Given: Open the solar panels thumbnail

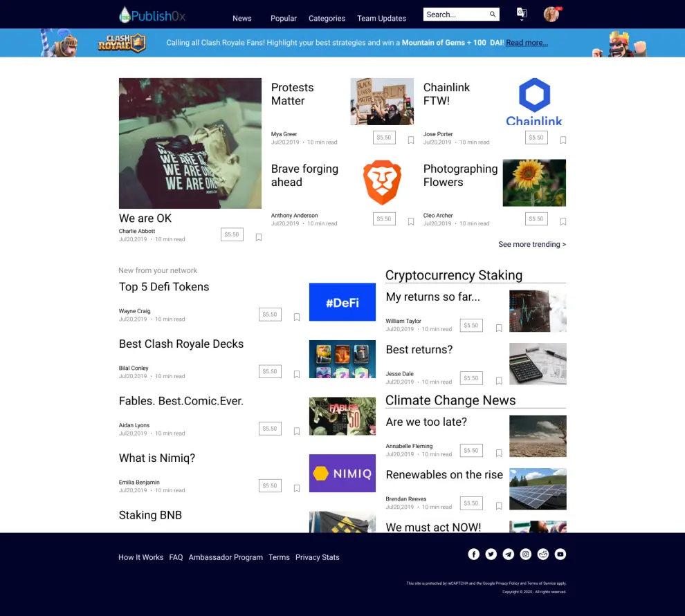Looking at the screenshot, I should pyautogui.click(x=538, y=489).
